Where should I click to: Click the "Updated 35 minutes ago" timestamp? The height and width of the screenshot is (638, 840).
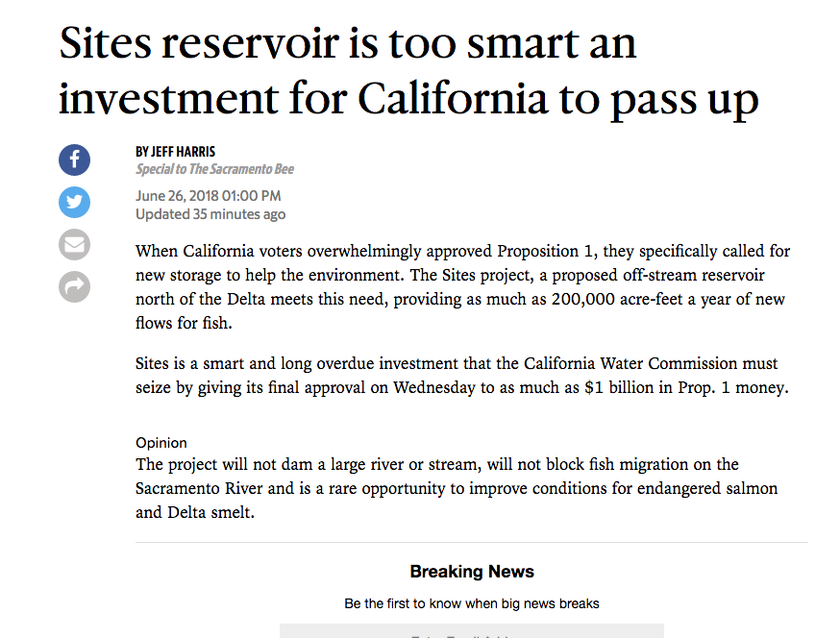coord(210,214)
